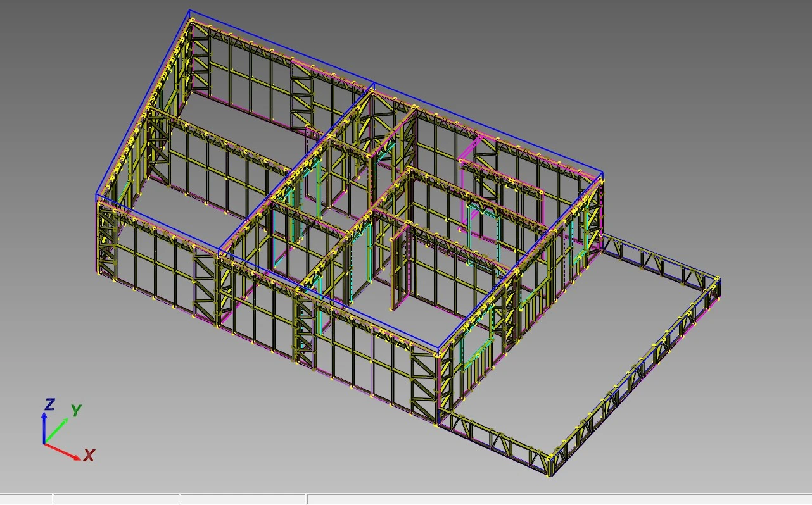Select the freestanding narrow panel in center room
Viewport: 812px width, 505px height.
(396, 271)
